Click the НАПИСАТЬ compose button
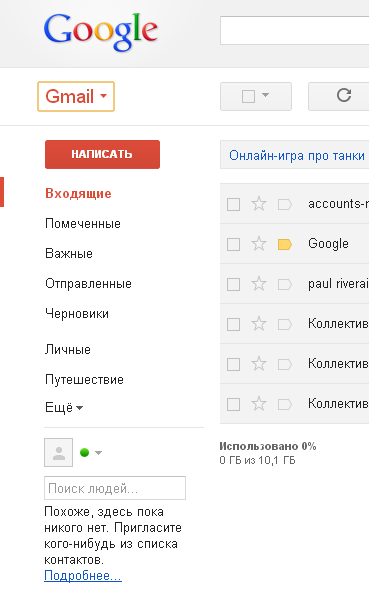Image resolution: width=369 pixels, height=600 pixels. [102, 154]
